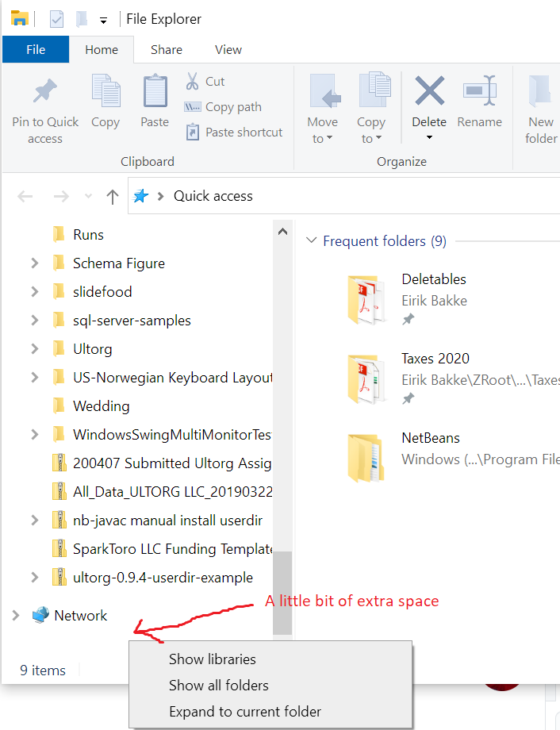
Task: Click Quick access in address bar
Action: [x=213, y=196]
